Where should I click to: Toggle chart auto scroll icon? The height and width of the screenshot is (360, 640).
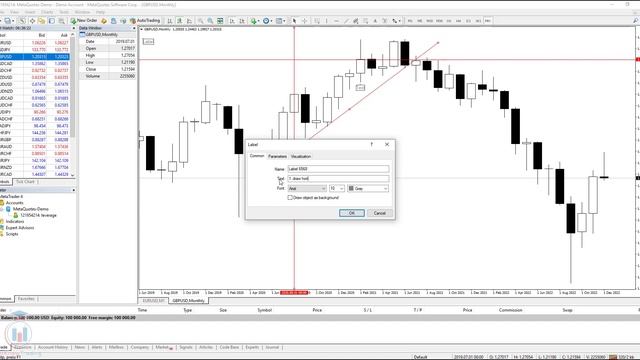pos(232,20)
